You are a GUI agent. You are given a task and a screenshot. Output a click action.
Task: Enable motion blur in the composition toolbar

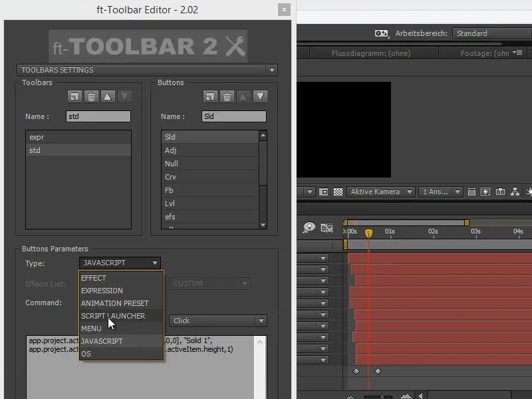click(485, 192)
